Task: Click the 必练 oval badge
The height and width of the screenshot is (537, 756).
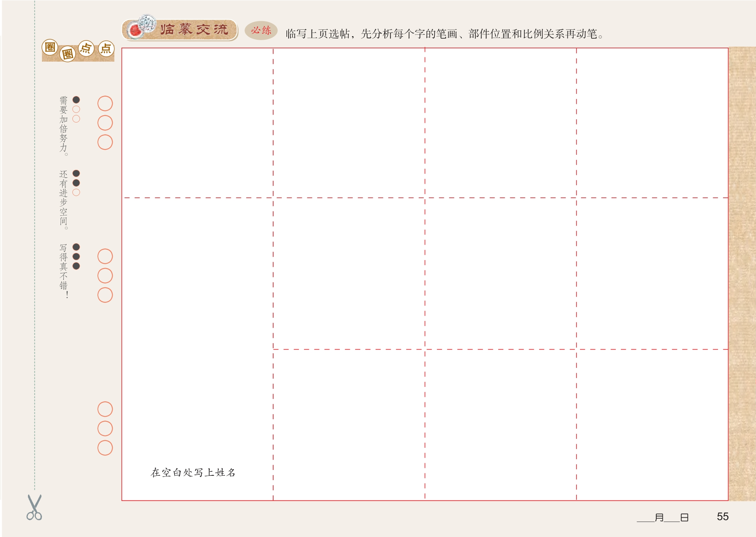Action: coord(261,30)
